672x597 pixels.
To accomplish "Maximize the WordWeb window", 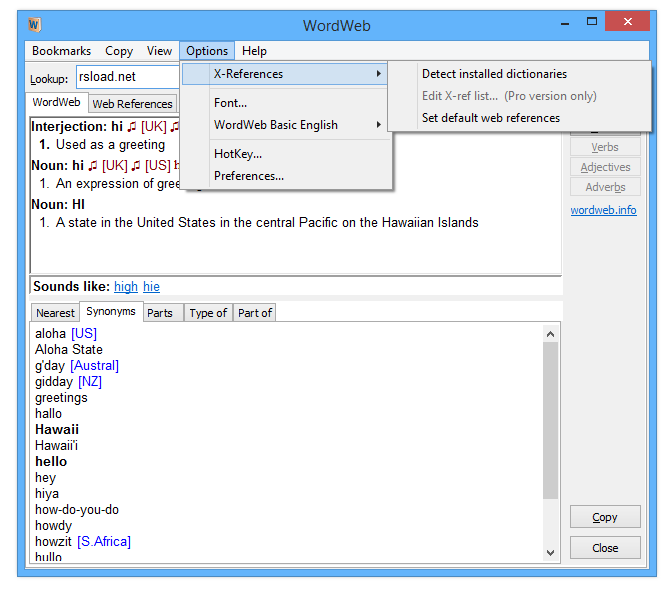I will pyautogui.click(x=591, y=21).
